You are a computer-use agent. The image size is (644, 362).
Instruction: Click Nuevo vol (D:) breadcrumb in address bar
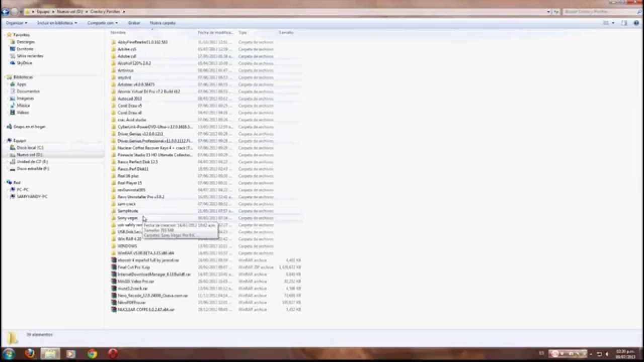click(x=69, y=12)
